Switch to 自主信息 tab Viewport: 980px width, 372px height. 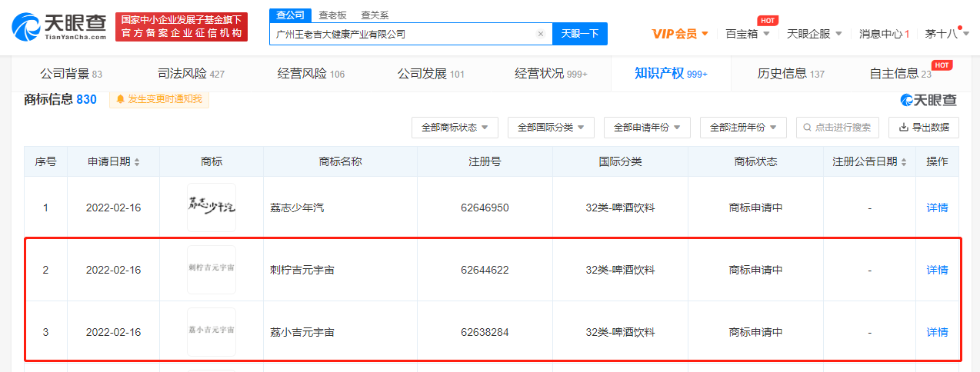(900, 74)
